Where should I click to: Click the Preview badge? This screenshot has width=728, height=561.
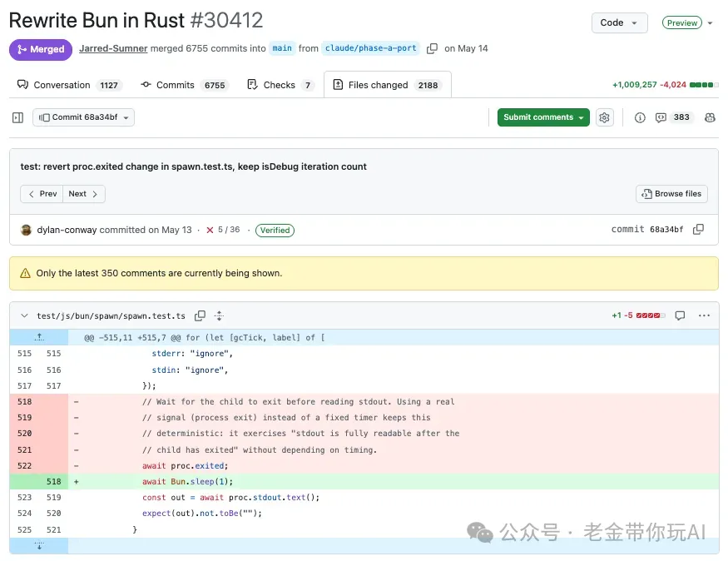tap(681, 22)
